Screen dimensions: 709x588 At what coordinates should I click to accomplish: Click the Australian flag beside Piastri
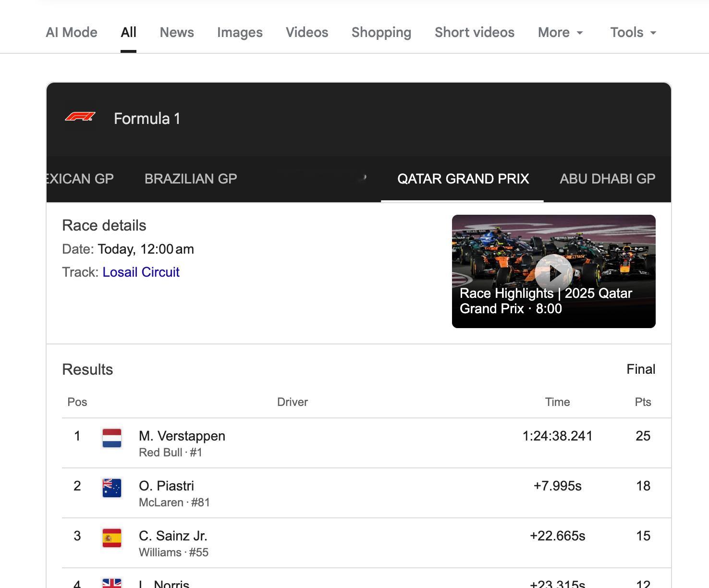(x=112, y=488)
